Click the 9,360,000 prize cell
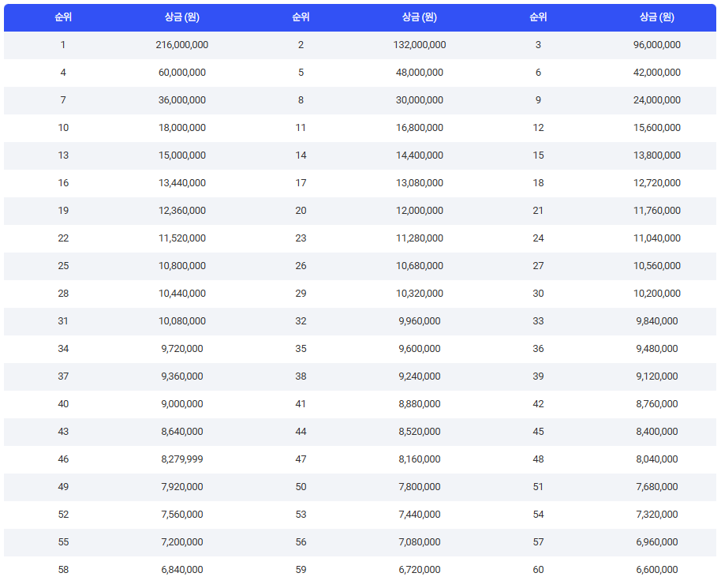The width and height of the screenshot is (721, 588). pyautogui.click(x=182, y=376)
